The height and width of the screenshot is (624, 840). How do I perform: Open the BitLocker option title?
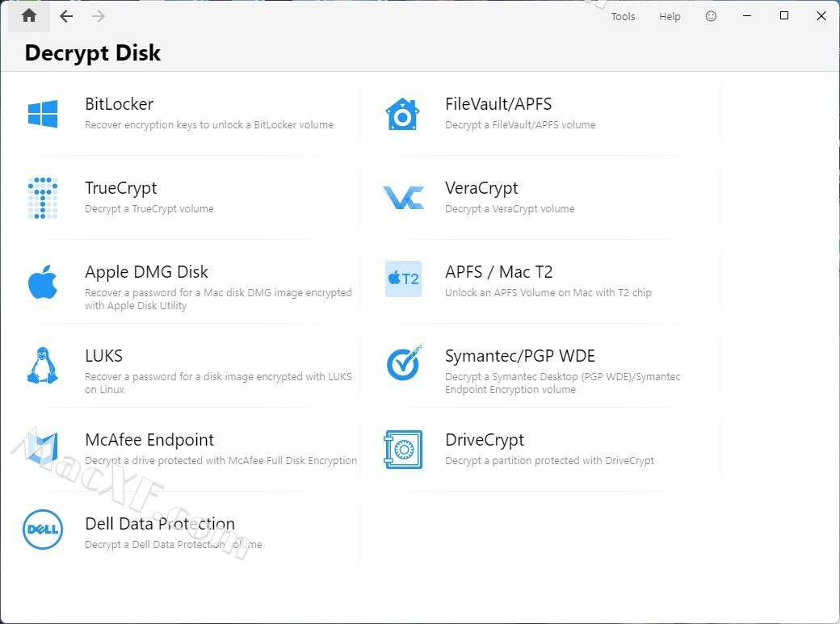tap(119, 104)
